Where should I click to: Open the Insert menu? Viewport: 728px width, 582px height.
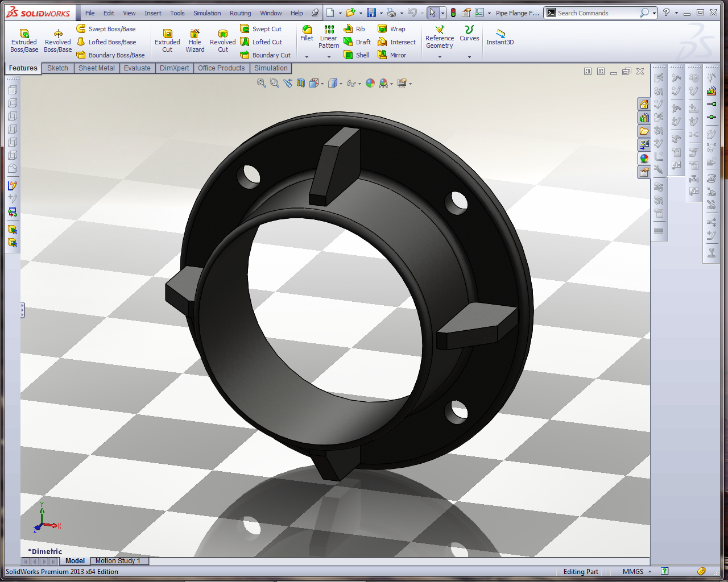[x=152, y=13]
